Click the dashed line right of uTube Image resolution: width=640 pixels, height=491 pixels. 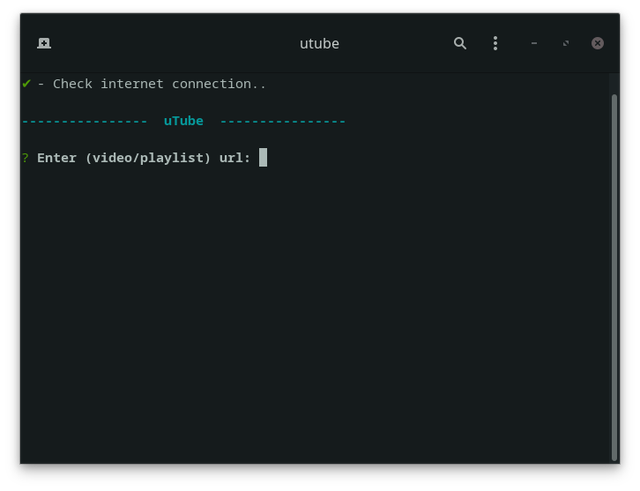tap(283, 121)
